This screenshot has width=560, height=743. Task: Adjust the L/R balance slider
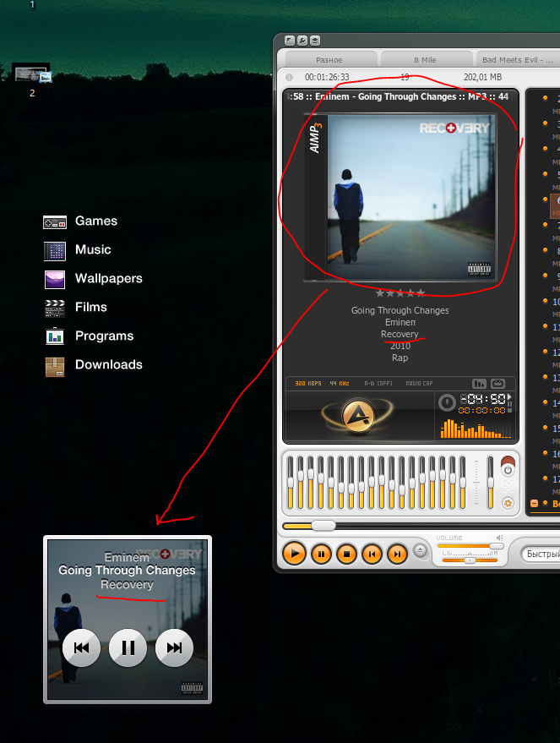(x=470, y=560)
